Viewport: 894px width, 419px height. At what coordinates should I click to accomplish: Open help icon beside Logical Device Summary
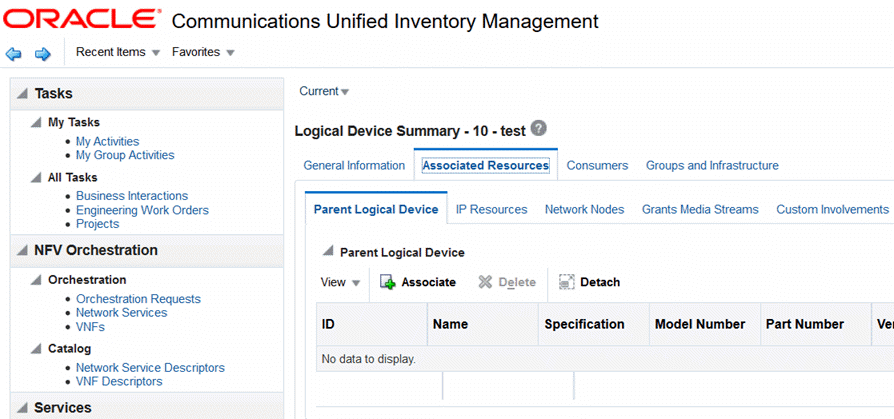(x=538, y=128)
